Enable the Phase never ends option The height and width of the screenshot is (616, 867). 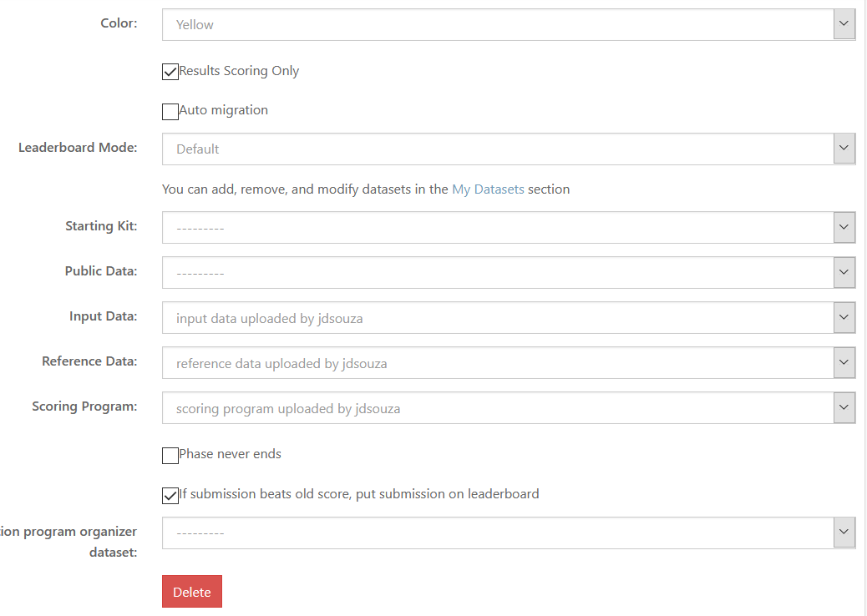[x=170, y=455]
